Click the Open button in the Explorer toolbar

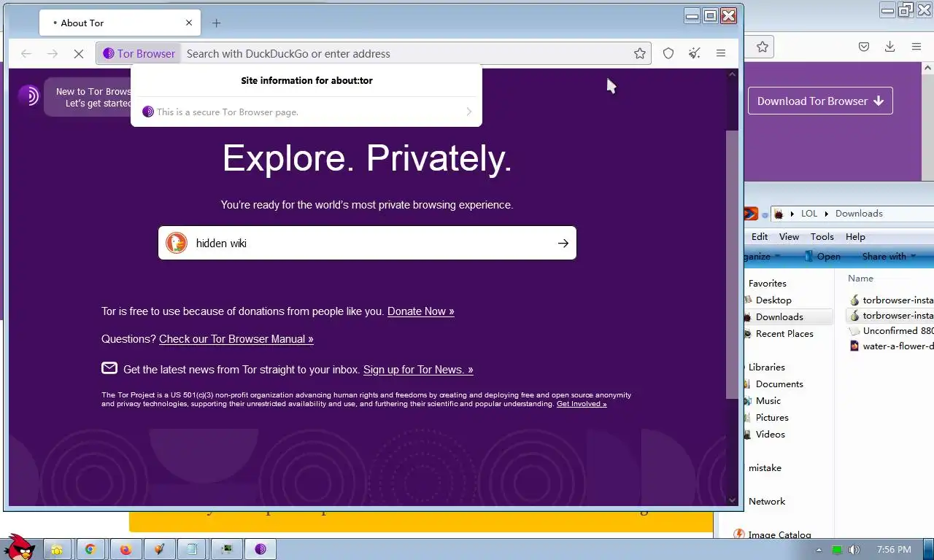tap(822, 257)
